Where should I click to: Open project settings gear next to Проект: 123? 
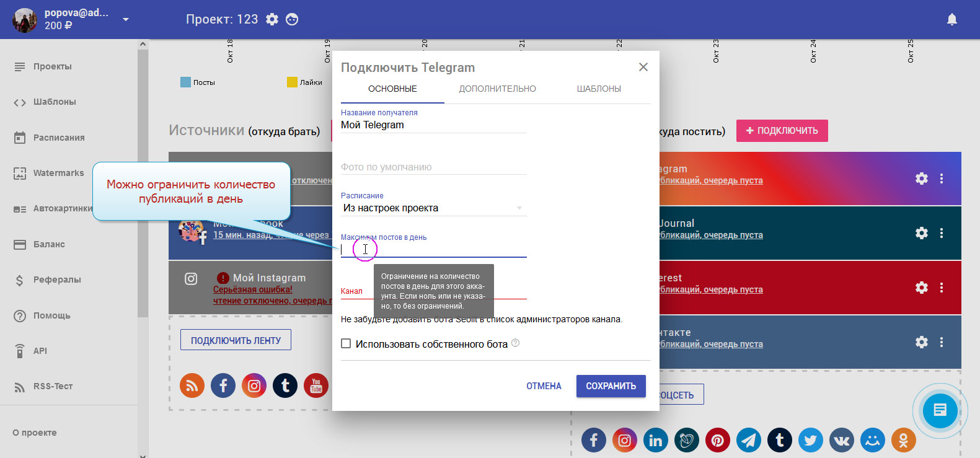[272, 19]
